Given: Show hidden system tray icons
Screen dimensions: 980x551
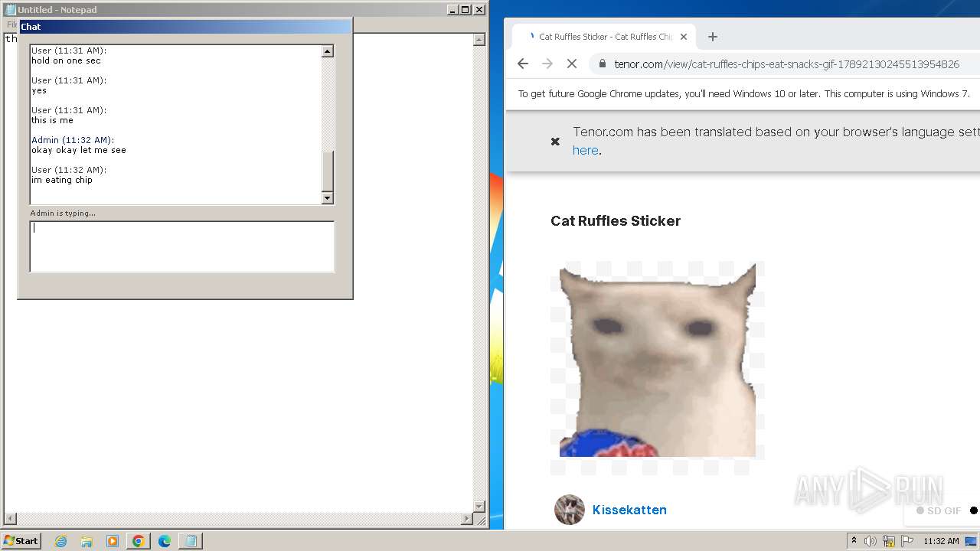Looking at the screenshot, I should tap(854, 540).
